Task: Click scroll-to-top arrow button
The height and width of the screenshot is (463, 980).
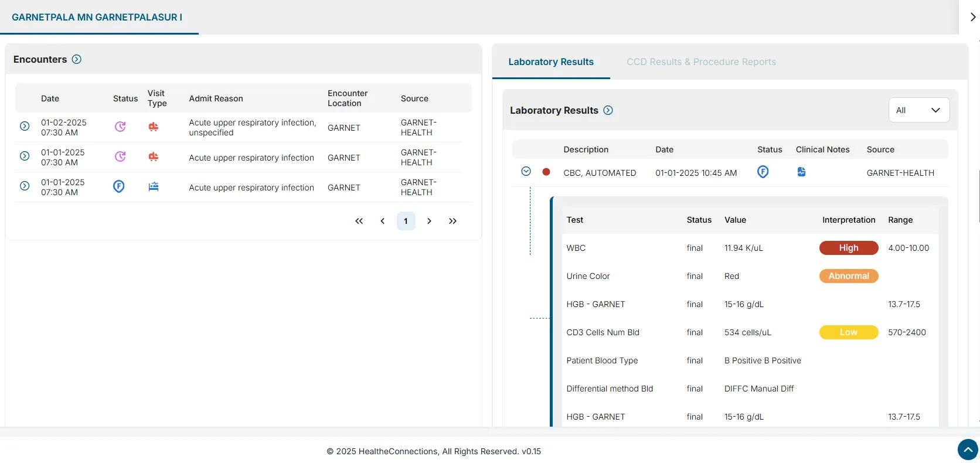Action: tap(968, 450)
